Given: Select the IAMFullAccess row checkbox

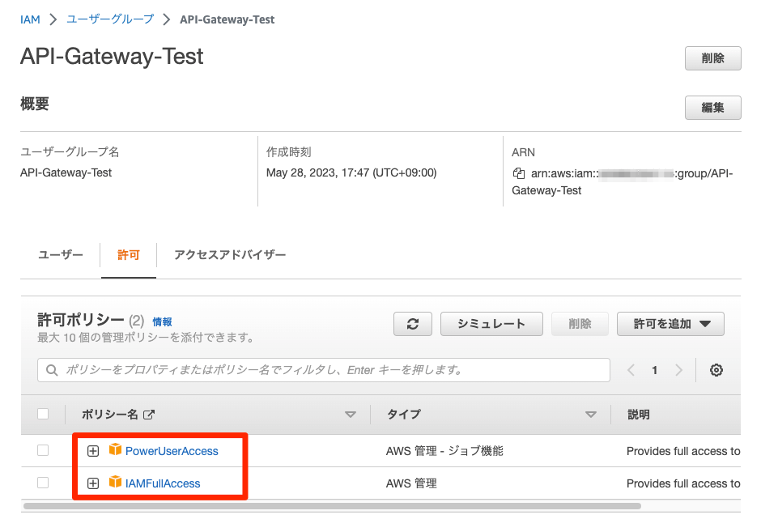Looking at the screenshot, I should pos(43,483).
